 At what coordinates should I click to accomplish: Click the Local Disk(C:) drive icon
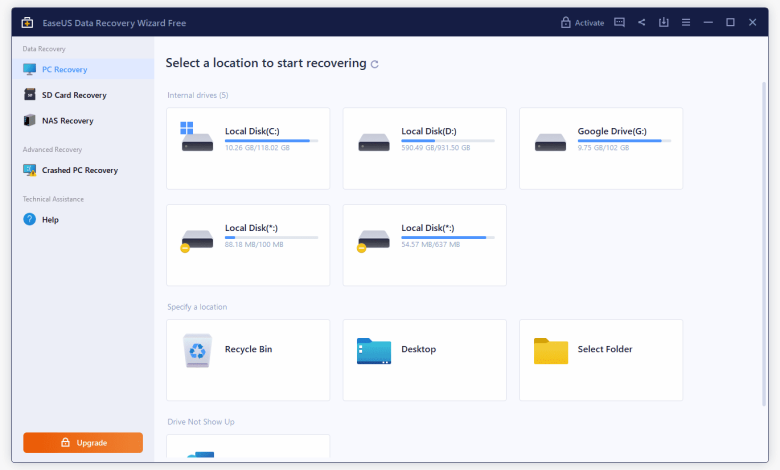(x=196, y=137)
